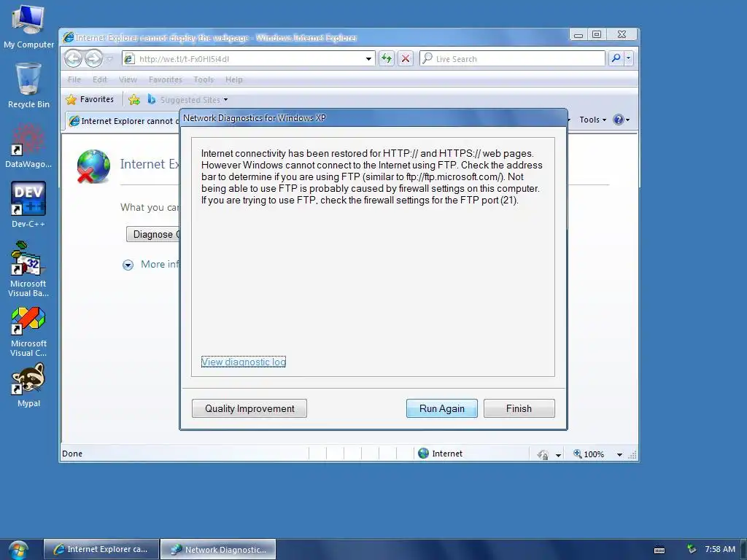Click the Live Search magnifier button
747x560 pixels.
tap(616, 58)
